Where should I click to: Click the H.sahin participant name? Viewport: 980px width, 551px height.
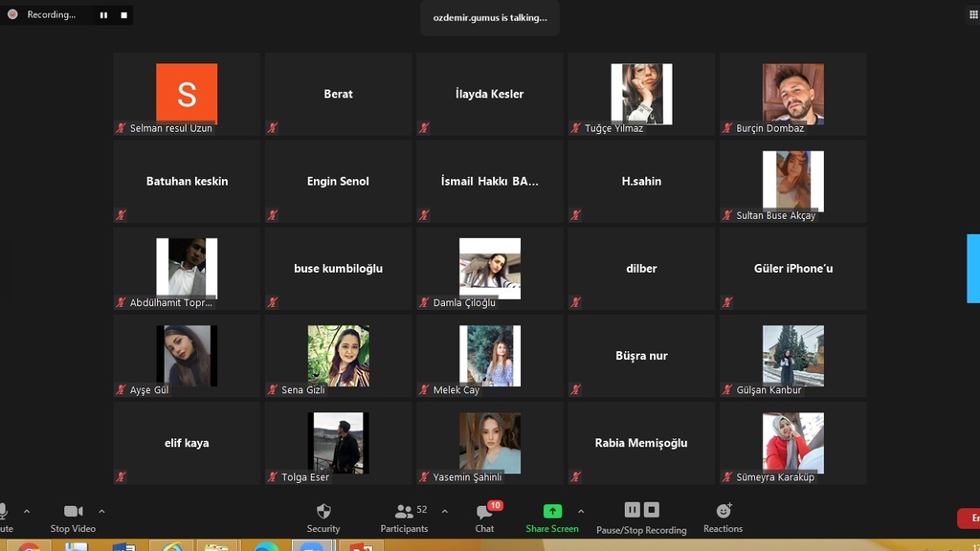coord(641,181)
